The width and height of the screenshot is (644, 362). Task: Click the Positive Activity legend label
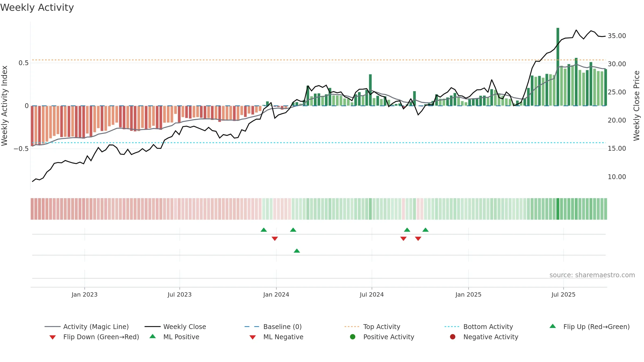pos(389,337)
